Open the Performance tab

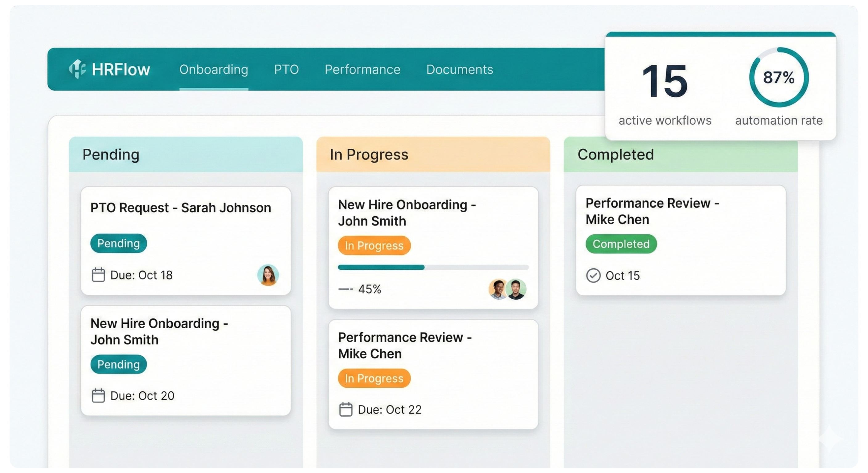click(x=362, y=70)
